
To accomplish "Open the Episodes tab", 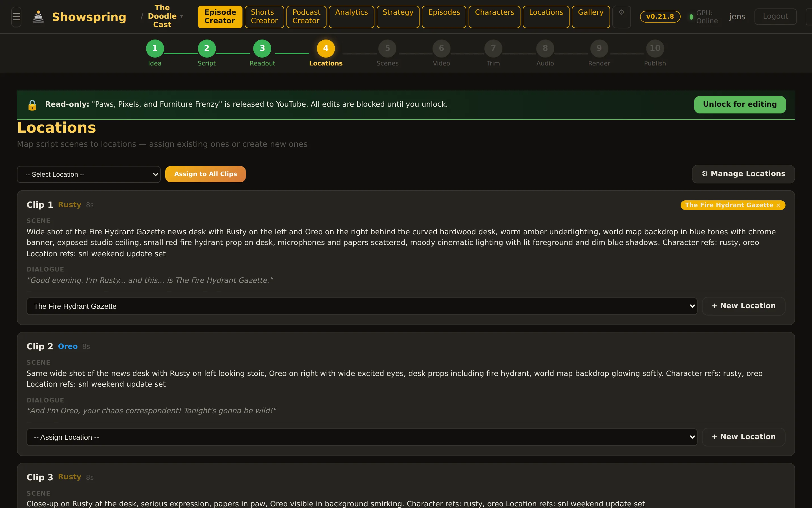I will point(444,17).
